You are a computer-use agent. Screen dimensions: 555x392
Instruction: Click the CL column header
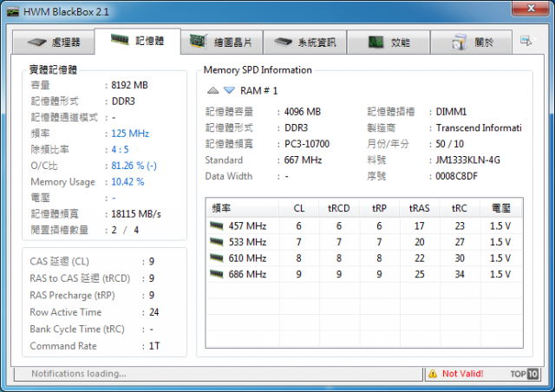[x=298, y=208]
